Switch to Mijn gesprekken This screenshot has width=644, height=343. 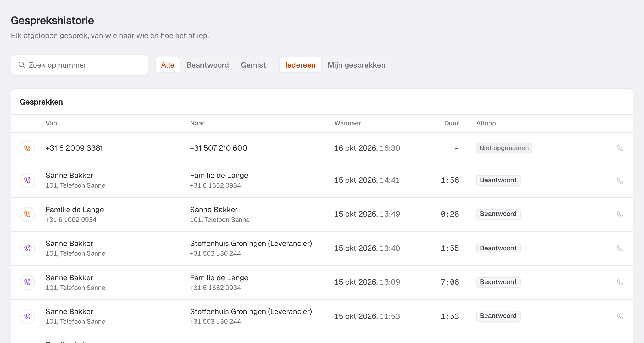click(x=356, y=65)
